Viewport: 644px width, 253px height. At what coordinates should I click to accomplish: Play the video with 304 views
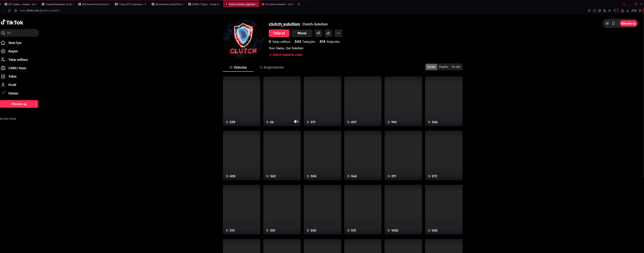click(322, 156)
